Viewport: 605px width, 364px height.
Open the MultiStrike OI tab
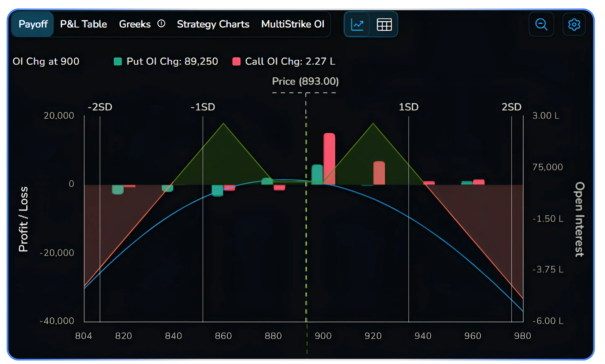(293, 24)
